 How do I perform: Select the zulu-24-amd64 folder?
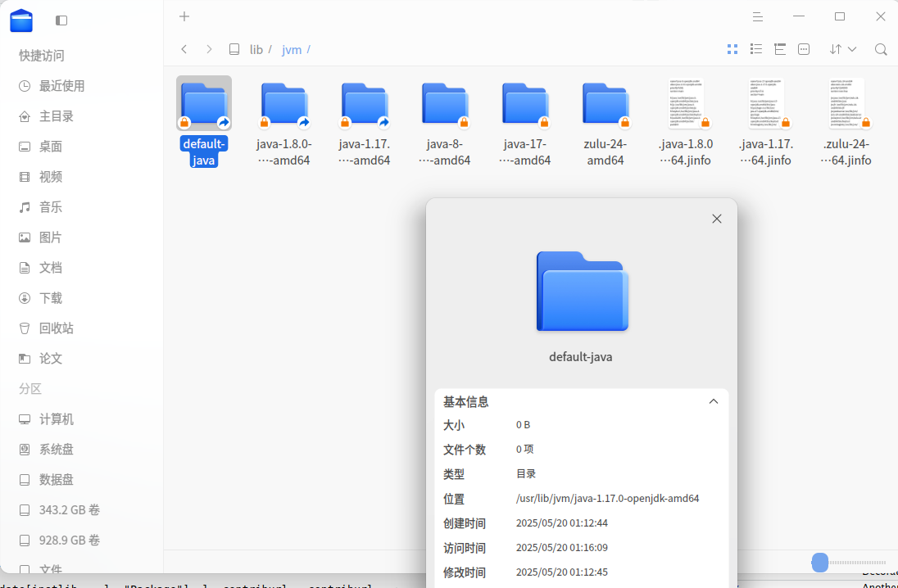coord(605,123)
